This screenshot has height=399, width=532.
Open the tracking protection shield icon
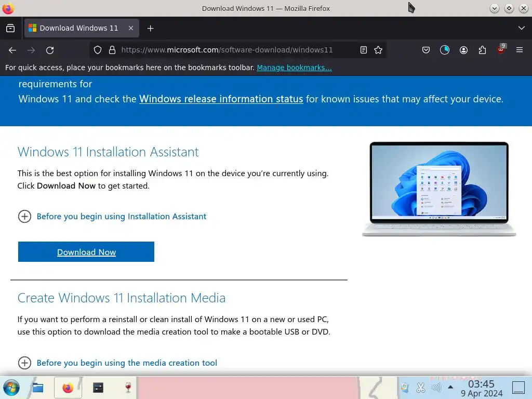tap(98, 50)
